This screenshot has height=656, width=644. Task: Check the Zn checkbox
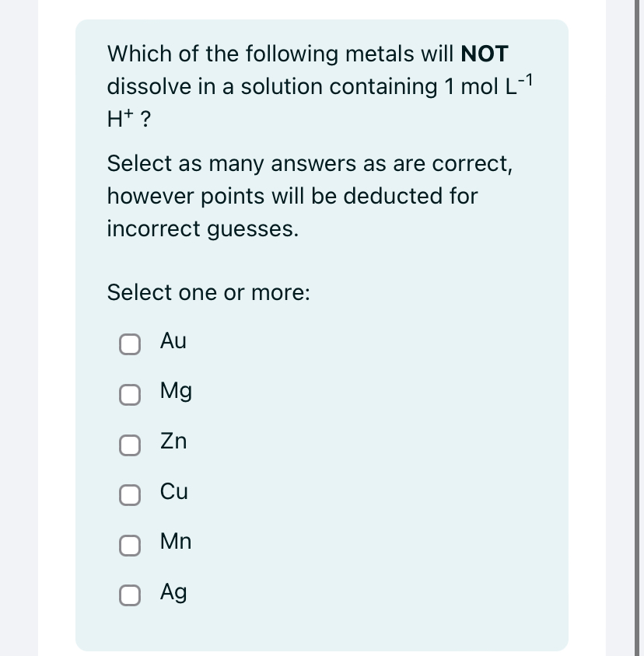click(130, 445)
